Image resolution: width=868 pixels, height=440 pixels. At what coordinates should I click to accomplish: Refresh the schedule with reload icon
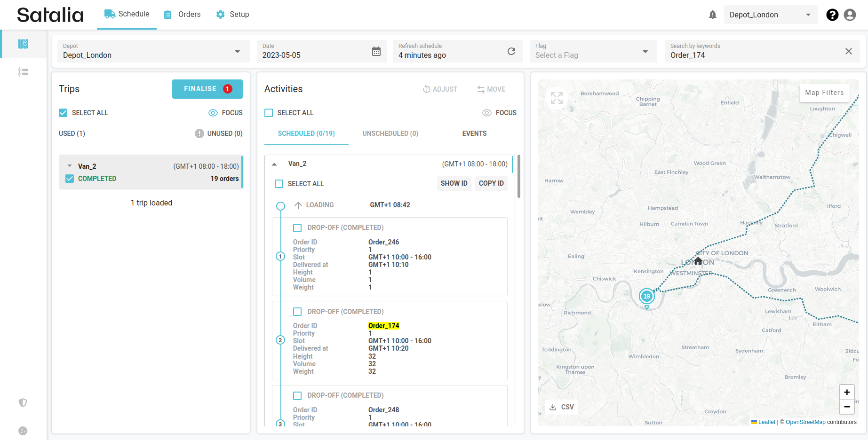[x=511, y=51]
